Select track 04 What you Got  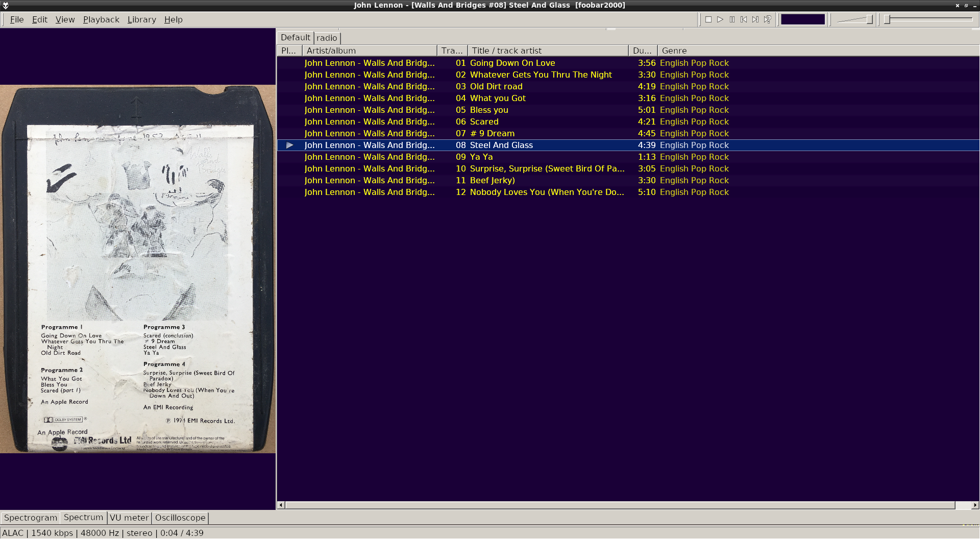(628, 98)
